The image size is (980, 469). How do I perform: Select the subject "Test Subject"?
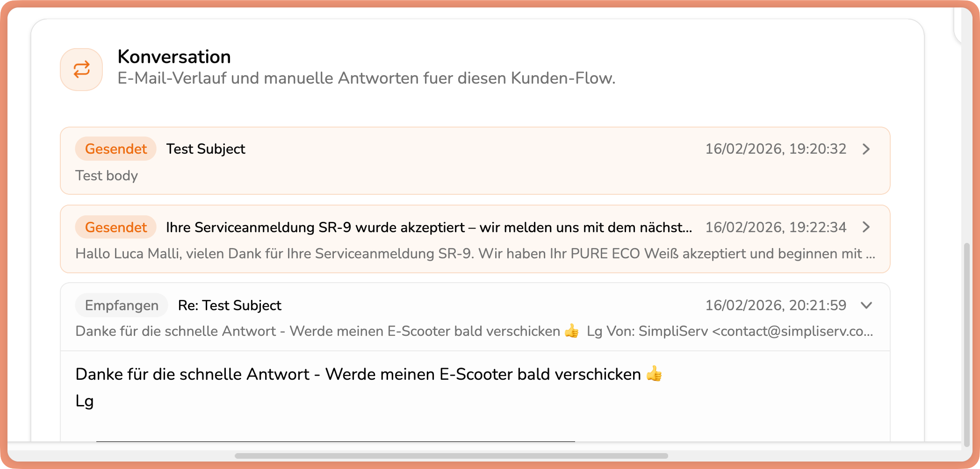pos(205,149)
